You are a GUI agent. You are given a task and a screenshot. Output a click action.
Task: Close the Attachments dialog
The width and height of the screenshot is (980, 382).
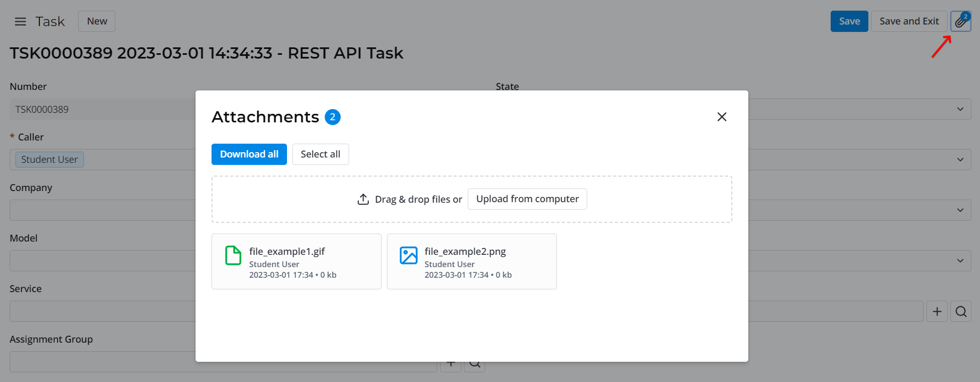[x=721, y=117]
